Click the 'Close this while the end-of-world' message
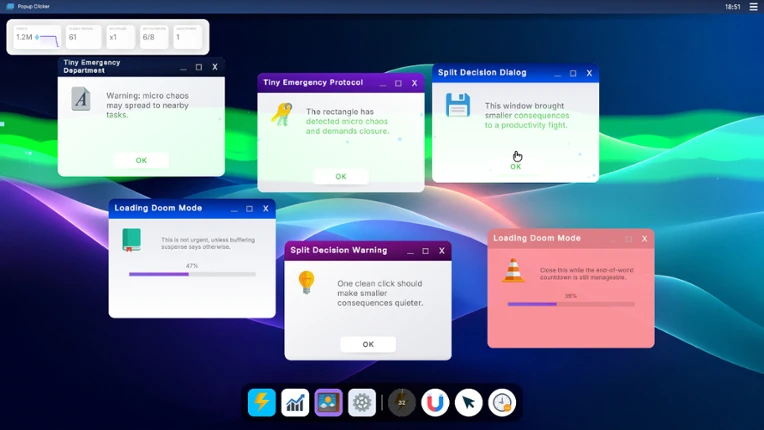 586,273
